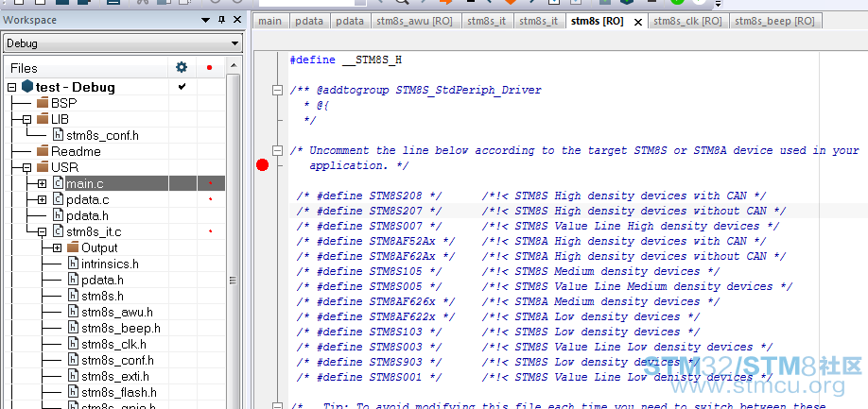Expand the Output folder
This screenshot has height=409, width=868.
pos(57,248)
